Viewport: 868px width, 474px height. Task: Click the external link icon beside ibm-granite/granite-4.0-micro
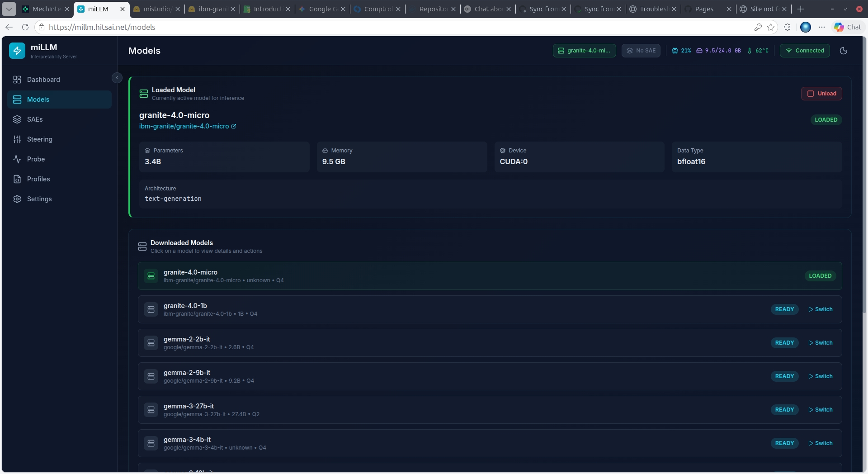tap(234, 127)
